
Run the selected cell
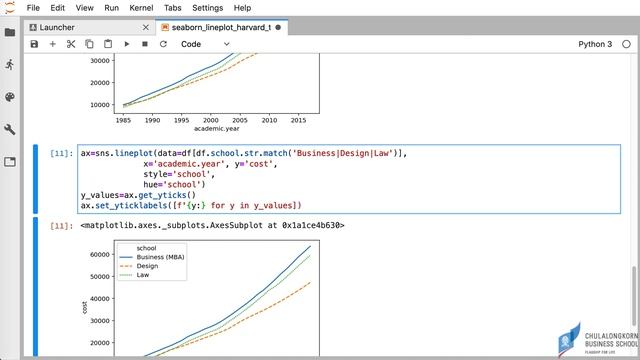(x=127, y=44)
